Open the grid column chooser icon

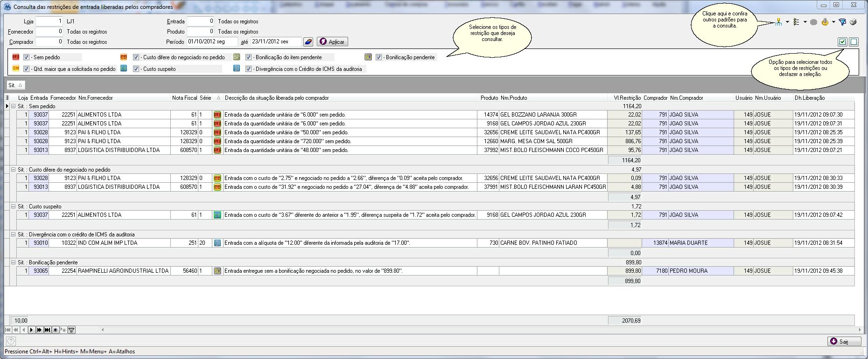[x=7, y=98]
